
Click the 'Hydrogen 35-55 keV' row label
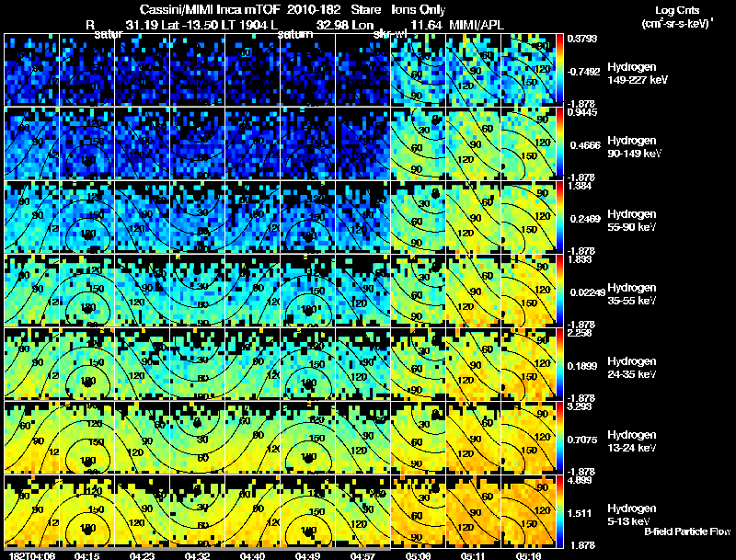(x=632, y=294)
